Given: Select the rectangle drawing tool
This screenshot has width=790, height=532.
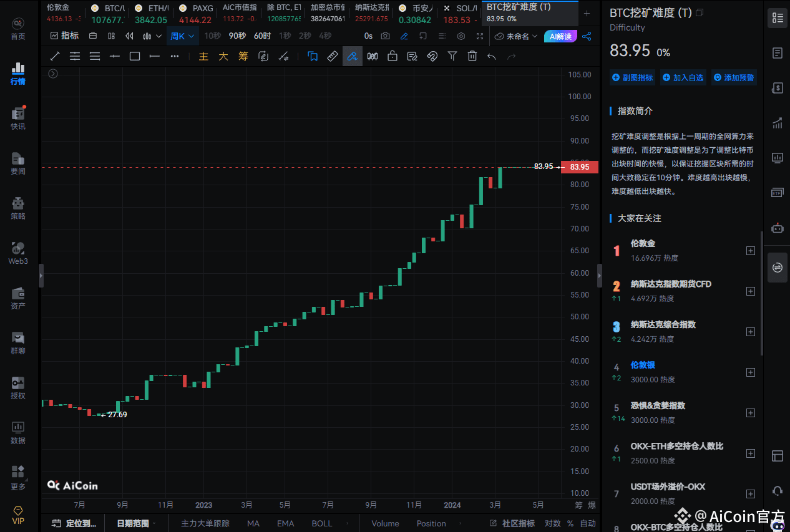Looking at the screenshot, I should [x=135, y=56].
